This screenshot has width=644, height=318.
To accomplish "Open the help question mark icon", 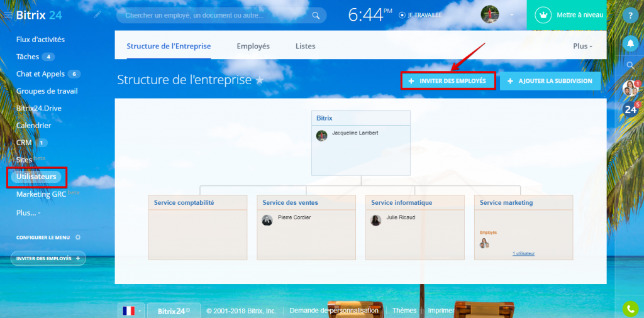I will click(630, 16).
